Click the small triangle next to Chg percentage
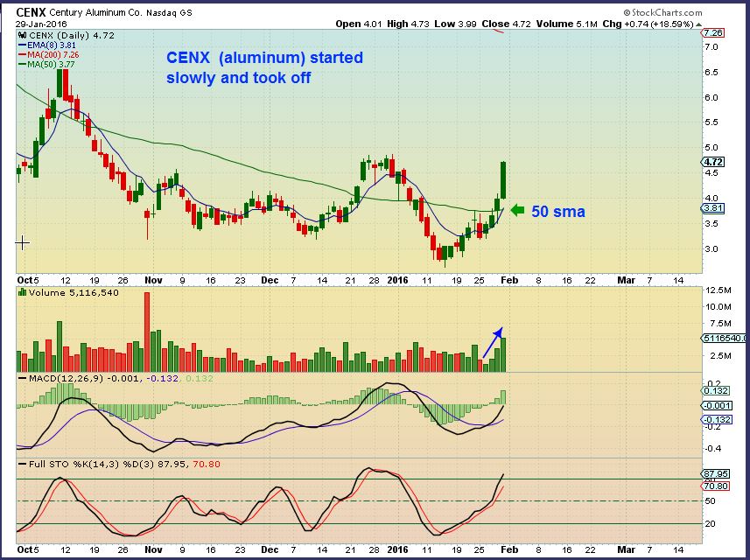Viewport: 750px width, 560px height. (699, 24)
